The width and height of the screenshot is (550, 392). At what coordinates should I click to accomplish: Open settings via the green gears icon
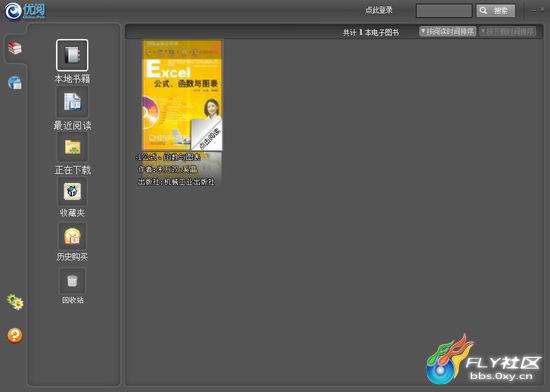tap(15, 302)
